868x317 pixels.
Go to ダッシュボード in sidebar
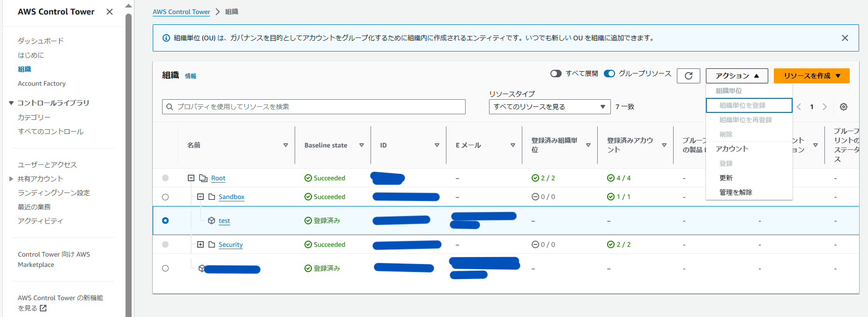click(41, 41)
